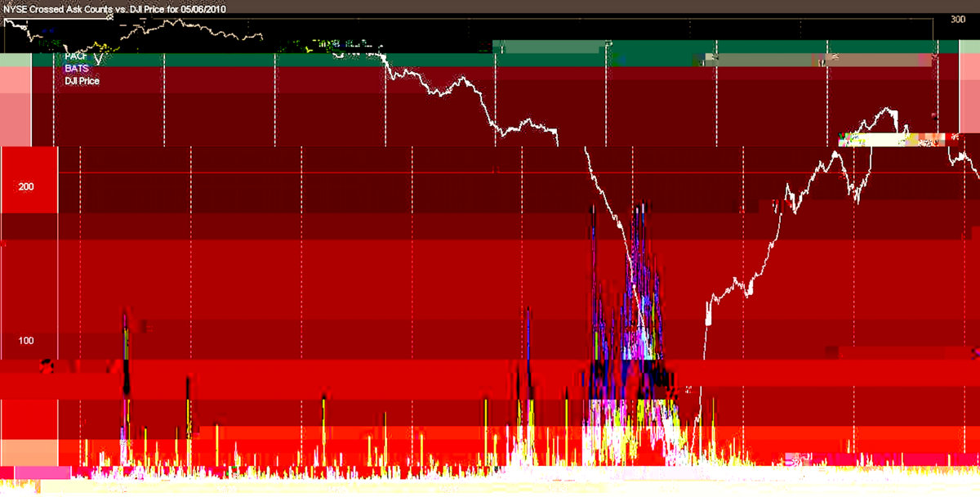Click the DJI Price legend label
Viewport: 980px width, 497px height.
click(82, 81)
